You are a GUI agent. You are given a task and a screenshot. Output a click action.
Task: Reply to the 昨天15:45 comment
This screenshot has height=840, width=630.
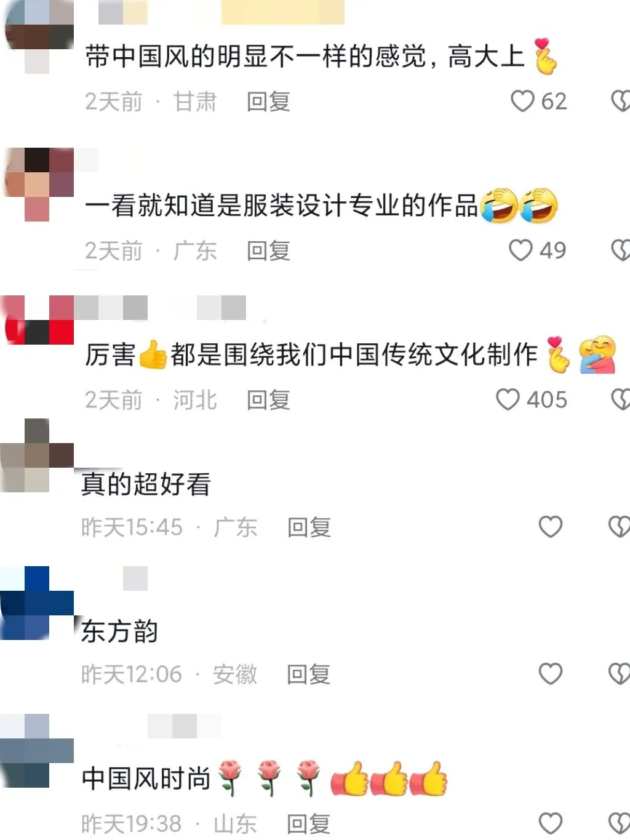point(309,527)
